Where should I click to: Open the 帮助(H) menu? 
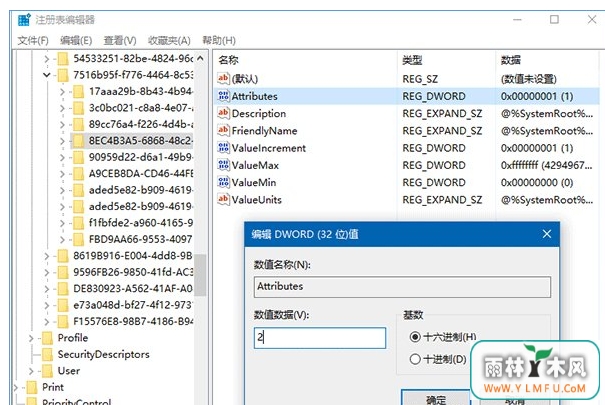(219, 40)
